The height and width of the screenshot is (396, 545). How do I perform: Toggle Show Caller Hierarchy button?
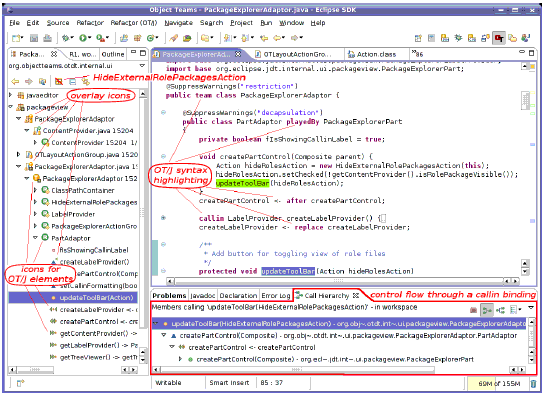[x=487, y=309]
